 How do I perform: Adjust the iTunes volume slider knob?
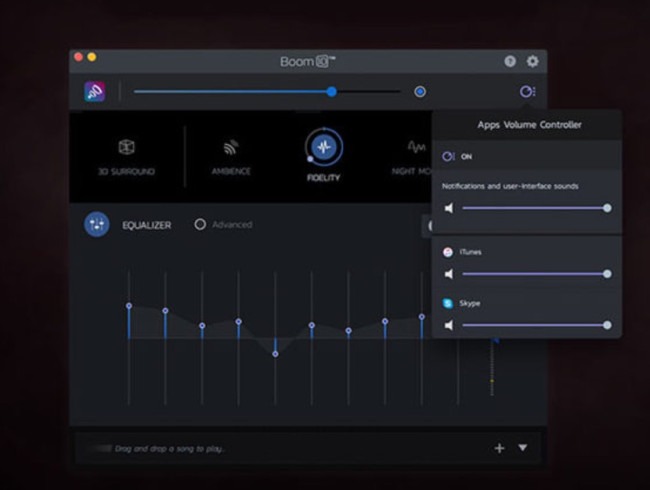pyautogui.click(x=607, y=274)
